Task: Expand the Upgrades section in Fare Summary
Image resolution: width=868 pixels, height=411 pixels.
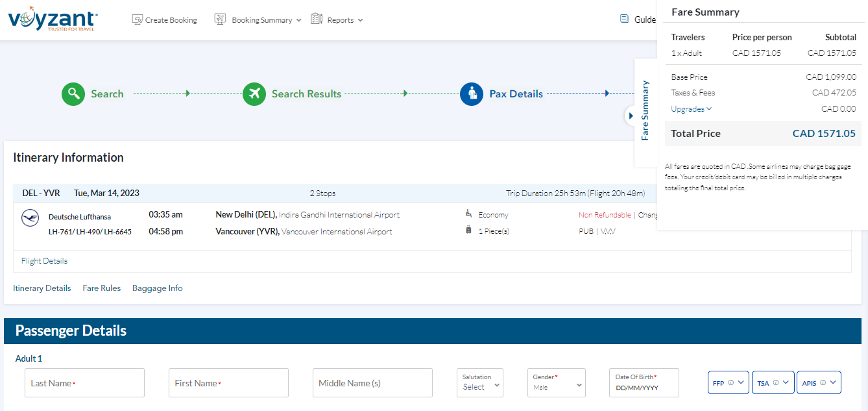Action: pyautogui.click(x=691, y=109)
